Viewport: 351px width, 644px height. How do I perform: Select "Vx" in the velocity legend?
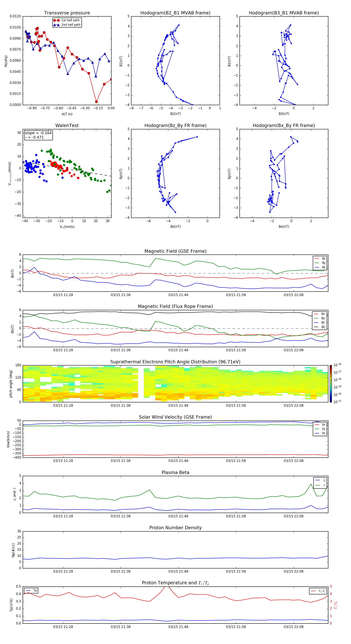click(320, 424)
